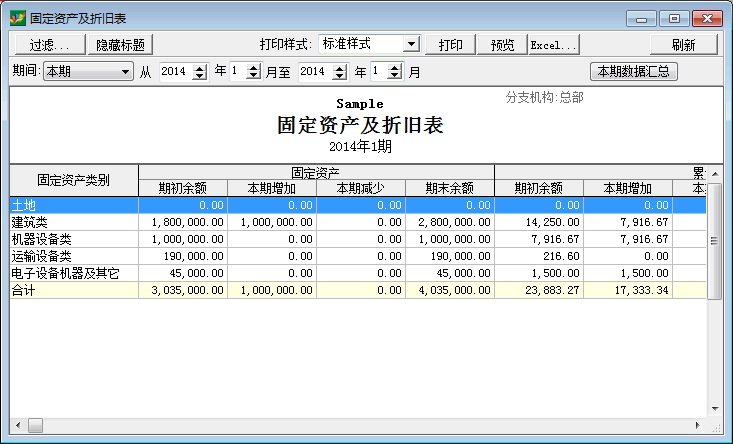Click the 刷新 refresh button
The height and width of the screenshot is (444, 733).
(683, 45)
